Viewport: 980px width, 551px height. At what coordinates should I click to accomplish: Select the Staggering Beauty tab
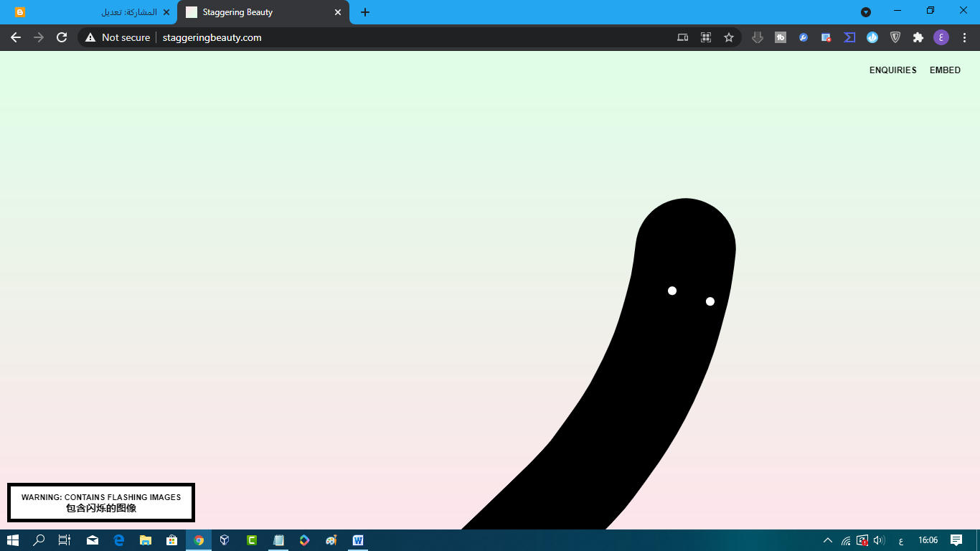pyautogui.click(x=263, y=12)
